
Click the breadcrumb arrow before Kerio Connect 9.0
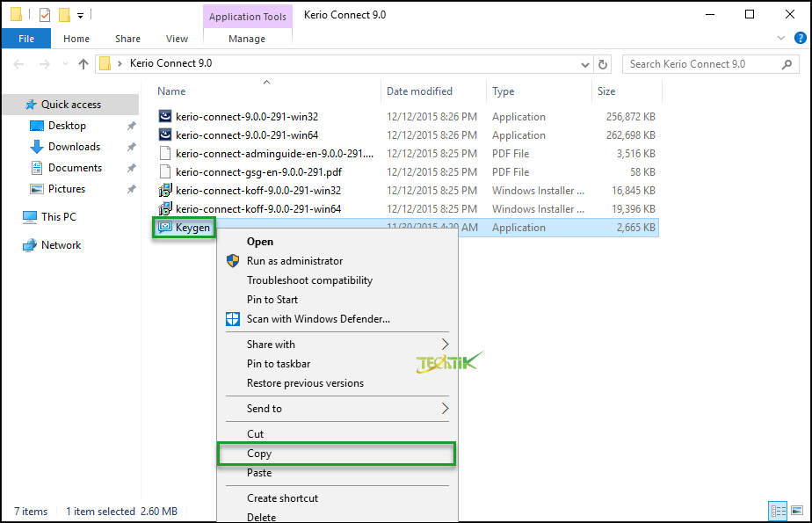click(x=120, y=63)
